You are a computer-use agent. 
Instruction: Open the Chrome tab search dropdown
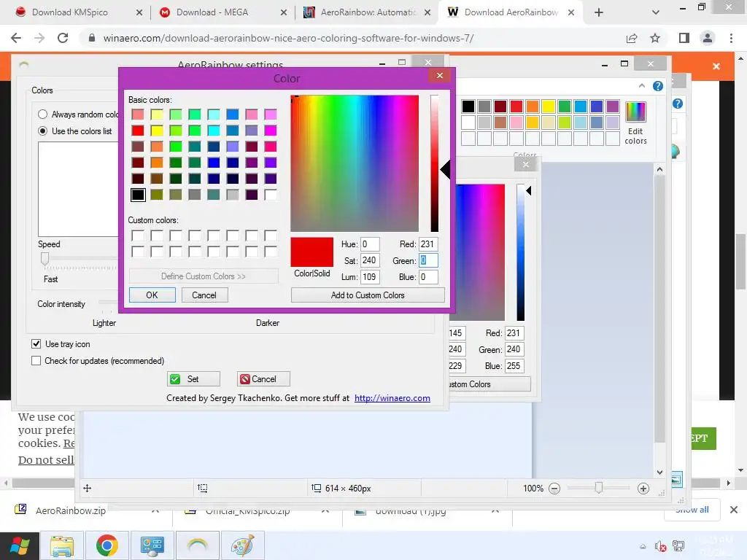pos(656,12)
